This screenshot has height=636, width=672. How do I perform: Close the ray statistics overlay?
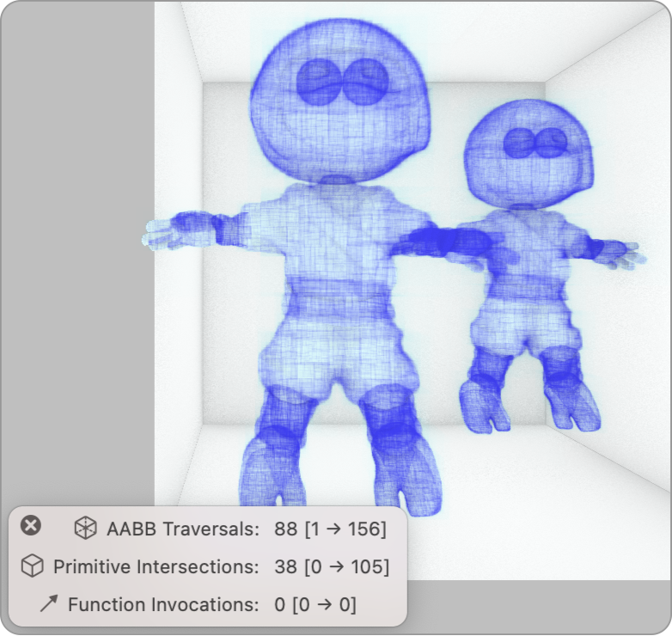[30, 526]
